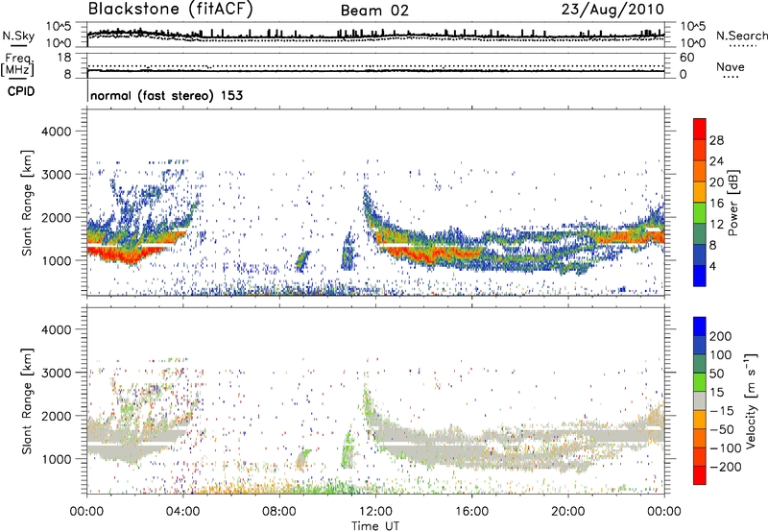Select the "N.Search" legend label

coord(741,36)
